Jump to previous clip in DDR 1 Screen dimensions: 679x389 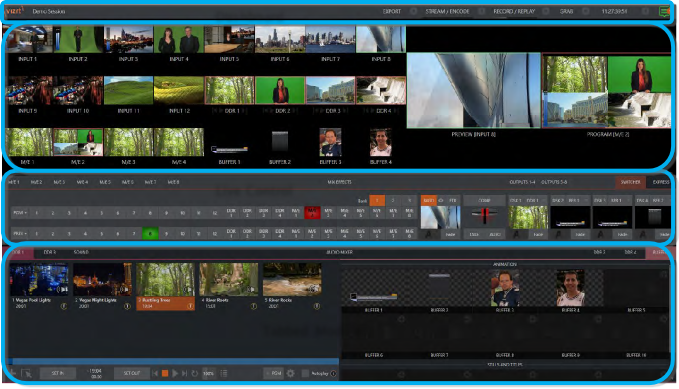(155, 373)
